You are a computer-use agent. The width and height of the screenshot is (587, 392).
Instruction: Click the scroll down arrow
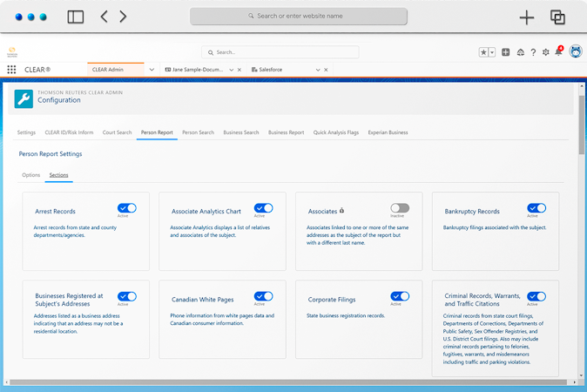coord(582,375)
